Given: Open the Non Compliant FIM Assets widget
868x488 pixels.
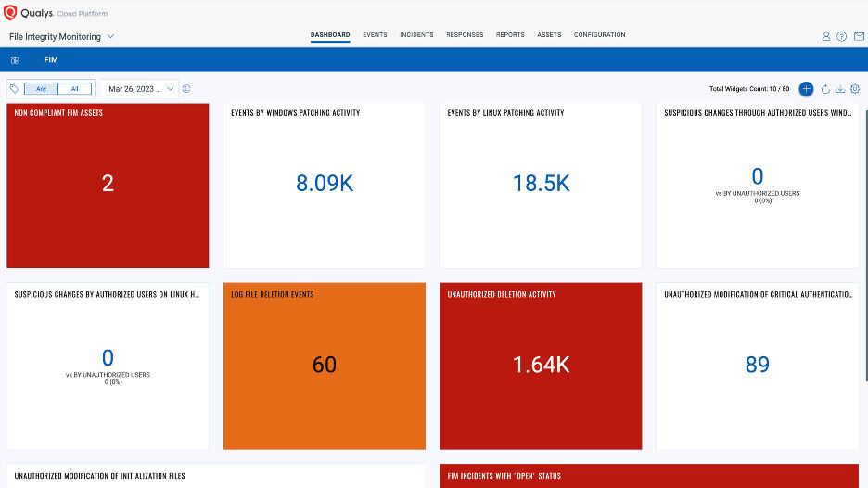Looking at the screenshot, I should (108, 186).
